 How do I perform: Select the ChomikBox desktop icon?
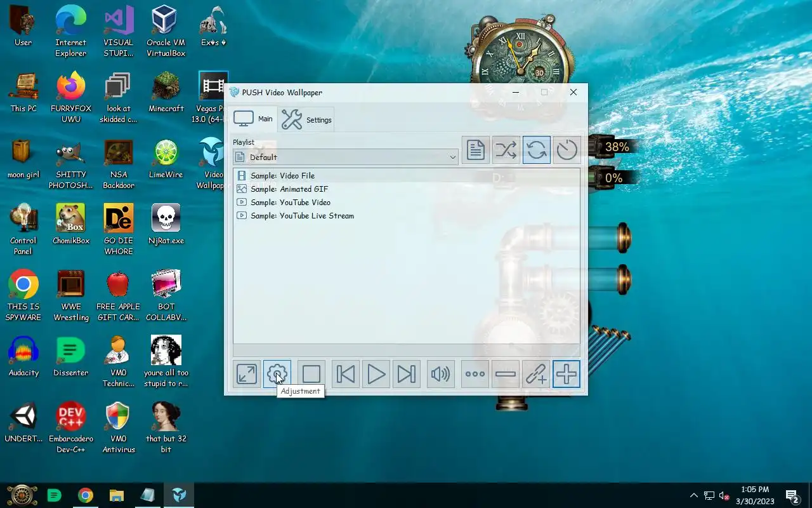pos(70,225)
